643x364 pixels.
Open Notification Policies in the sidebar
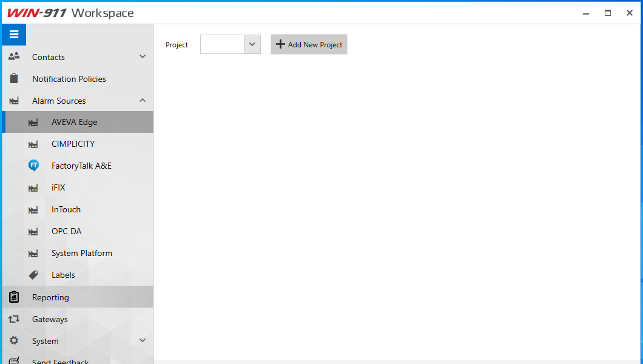78,79
